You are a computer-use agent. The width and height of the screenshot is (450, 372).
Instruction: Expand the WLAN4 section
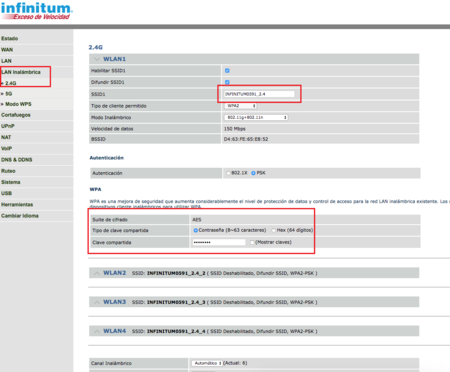[97, 331]
